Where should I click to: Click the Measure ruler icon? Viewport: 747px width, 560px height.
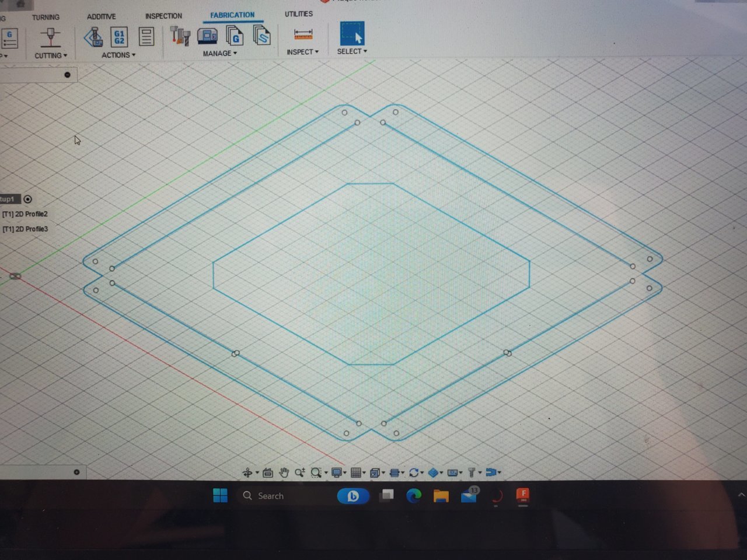click(303, 35)
